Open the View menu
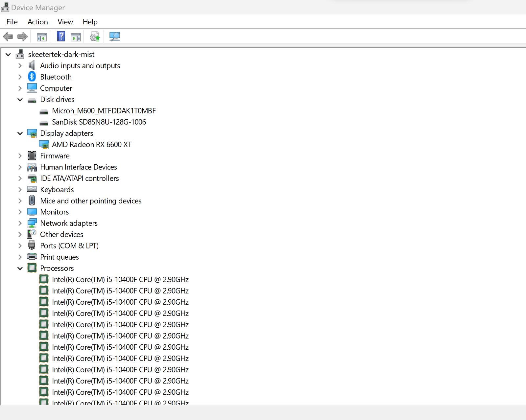Image resolution: width=526 pixels, height=420 pixels. coord(65,22)
